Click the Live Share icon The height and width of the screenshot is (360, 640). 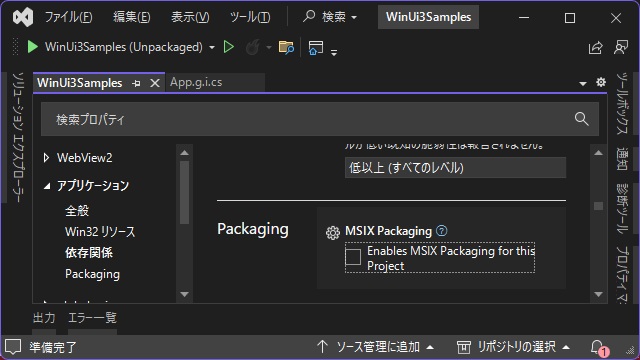(596, 47)
